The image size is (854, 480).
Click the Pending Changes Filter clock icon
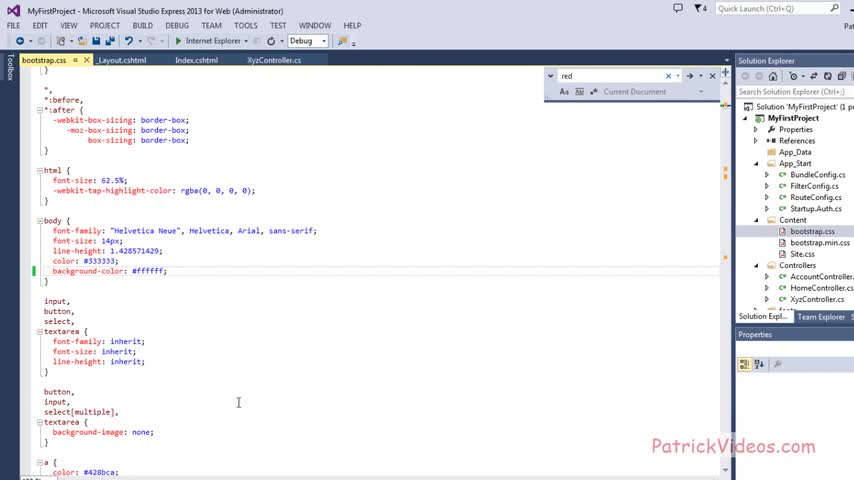click(x=793, y=76)
